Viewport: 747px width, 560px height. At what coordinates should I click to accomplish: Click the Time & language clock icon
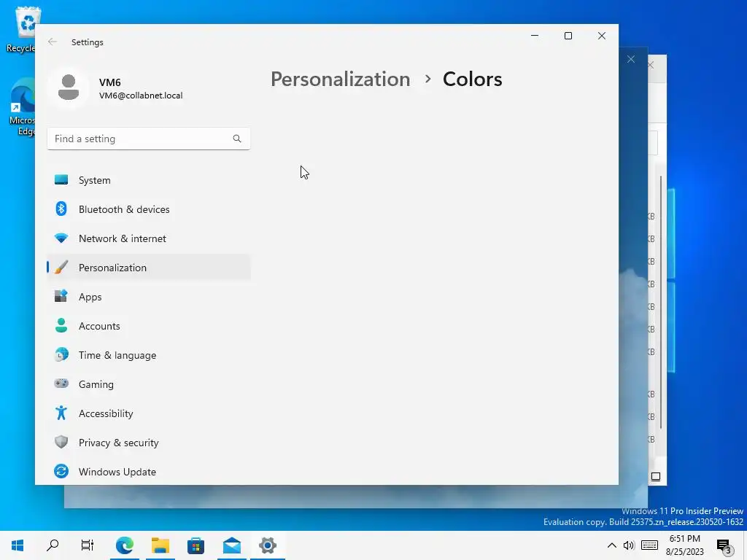coord(61,354)
